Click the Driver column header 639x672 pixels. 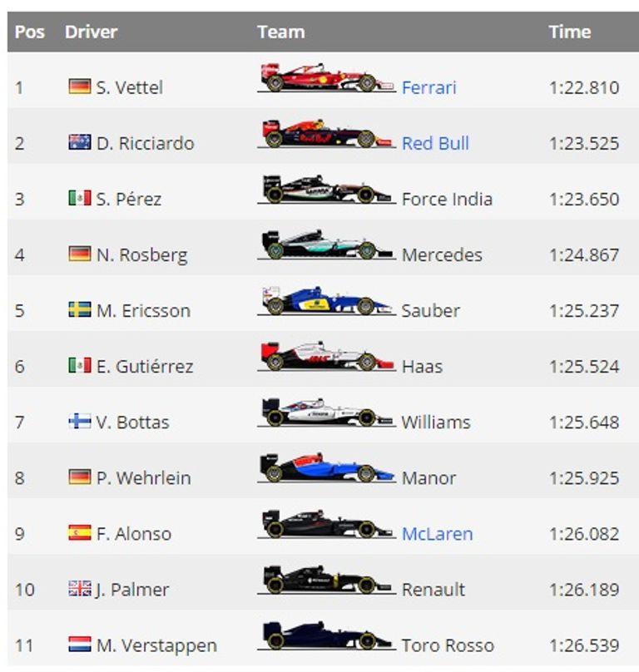point(91,32)
